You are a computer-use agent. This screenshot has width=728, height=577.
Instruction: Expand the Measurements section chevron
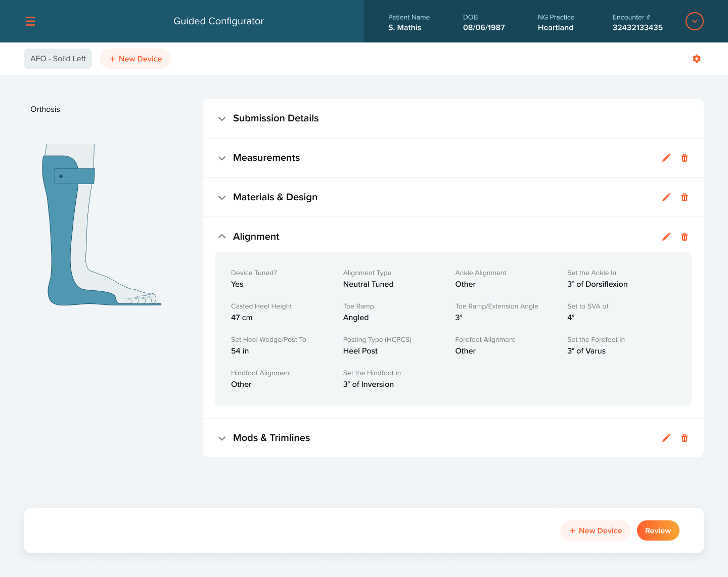click(221, 158)
